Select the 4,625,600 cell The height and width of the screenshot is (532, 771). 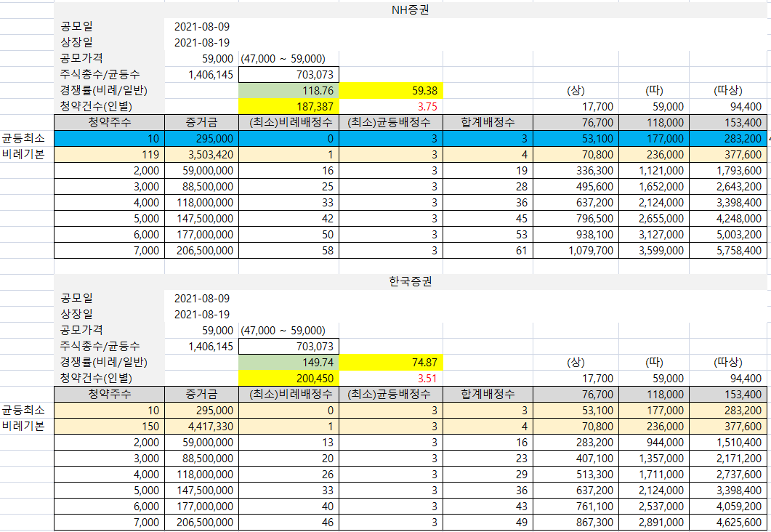point(728,523)
